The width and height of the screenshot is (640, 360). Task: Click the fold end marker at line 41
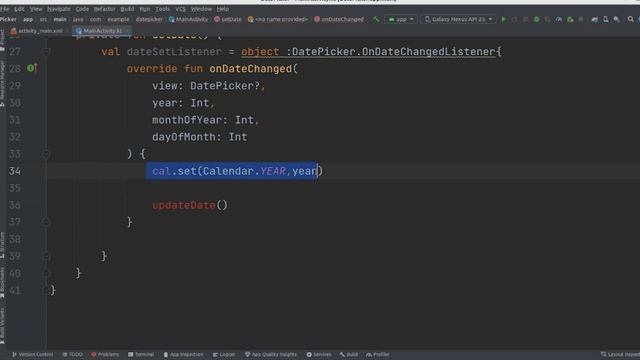tap(46, 290)
